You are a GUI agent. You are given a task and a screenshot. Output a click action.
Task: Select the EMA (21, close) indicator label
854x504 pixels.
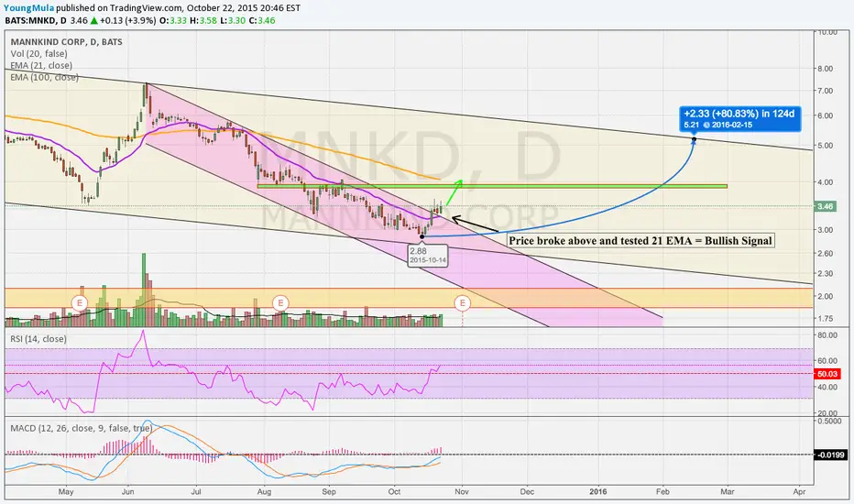tap(41, 65)
